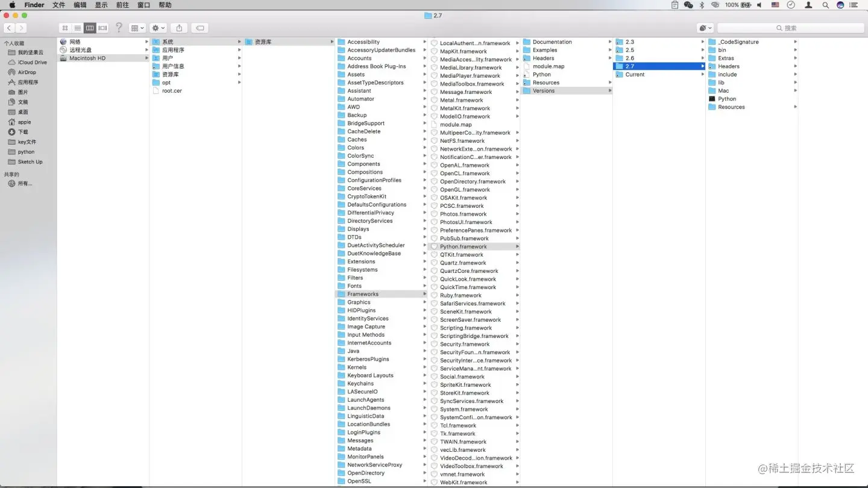This screenshot has height=488, width=868.
Task: Select Ruby.framework in the list
Action: [x=474, y=295]
